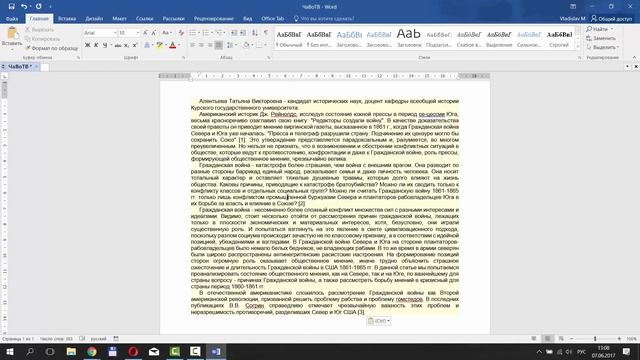Click the Tell me search box
Image resolution: width=640 pixels, height=360 pixels.
pyautogui.click(x=324, y=19)
